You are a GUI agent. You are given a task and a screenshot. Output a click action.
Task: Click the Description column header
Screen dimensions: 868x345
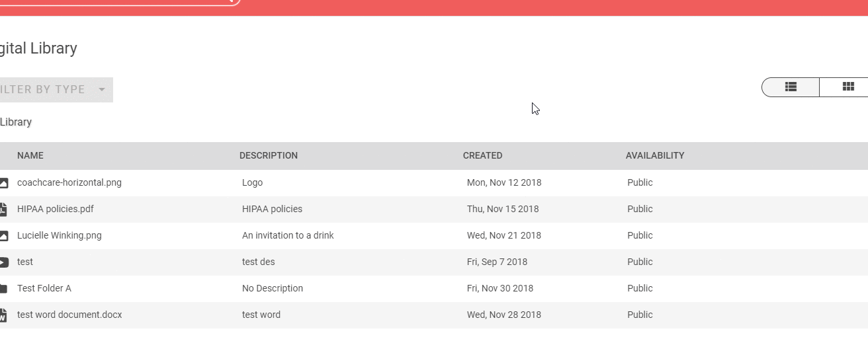click(269, 156)
